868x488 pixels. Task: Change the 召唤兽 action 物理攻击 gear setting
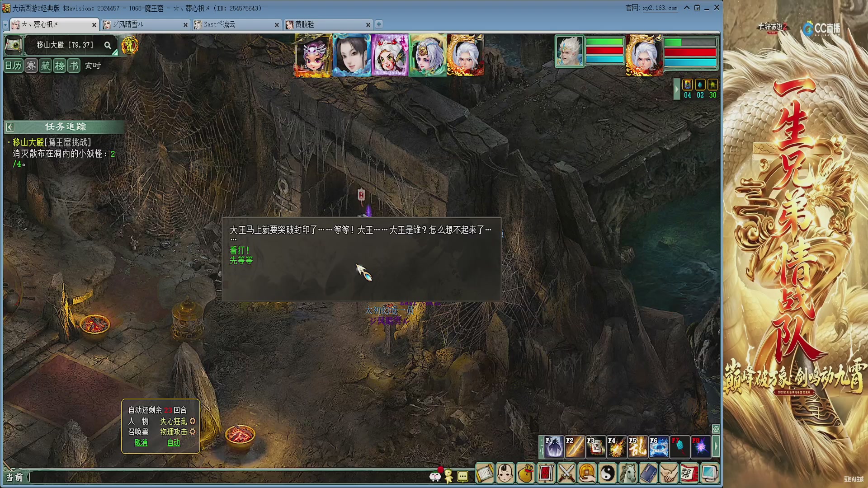click(193, 432)
